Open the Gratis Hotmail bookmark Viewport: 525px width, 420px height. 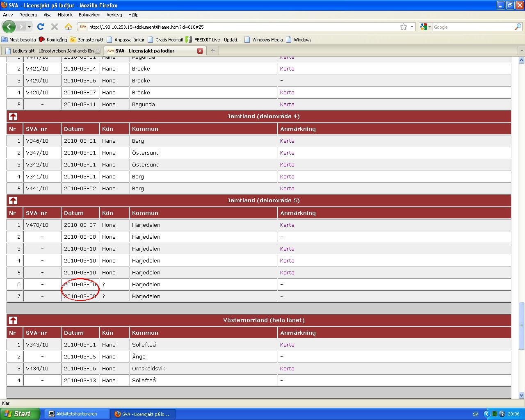[165, 40]
